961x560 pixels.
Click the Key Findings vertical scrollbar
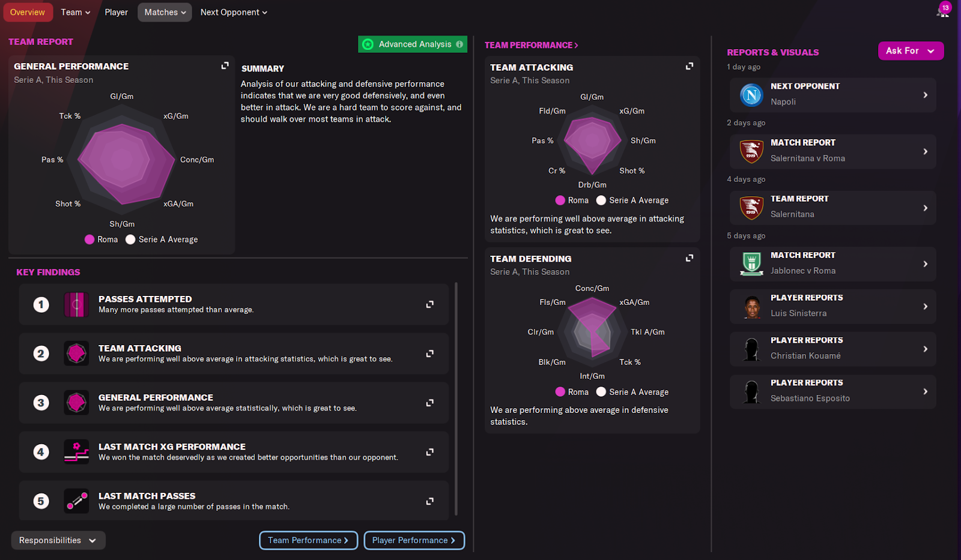(456, 399)
